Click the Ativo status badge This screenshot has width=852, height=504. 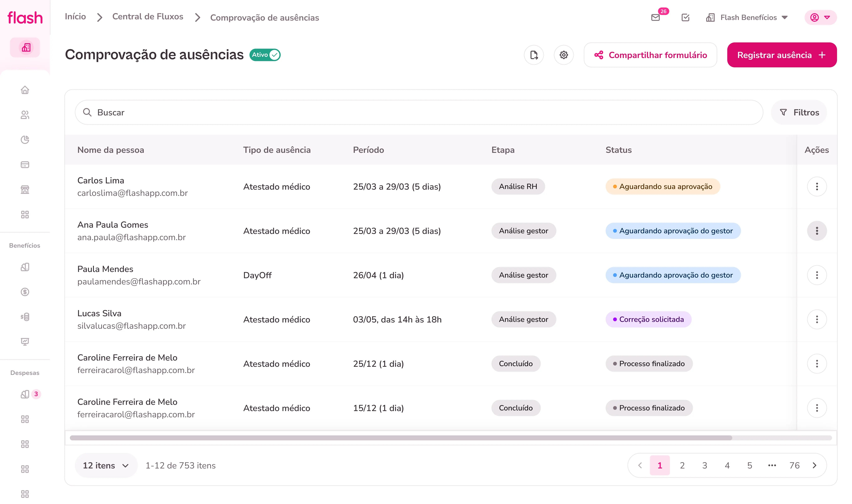coord(265,55)
